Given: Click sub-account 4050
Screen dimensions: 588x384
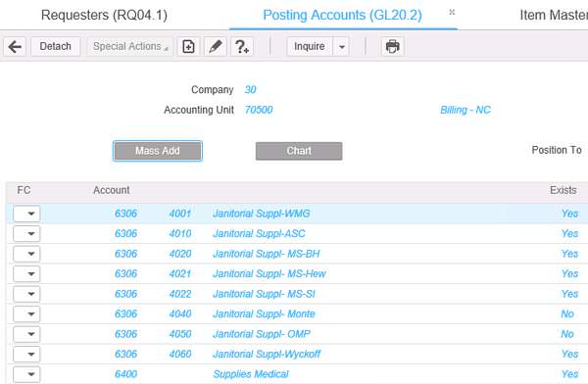Looking at the screenshot, I should 180,334.
